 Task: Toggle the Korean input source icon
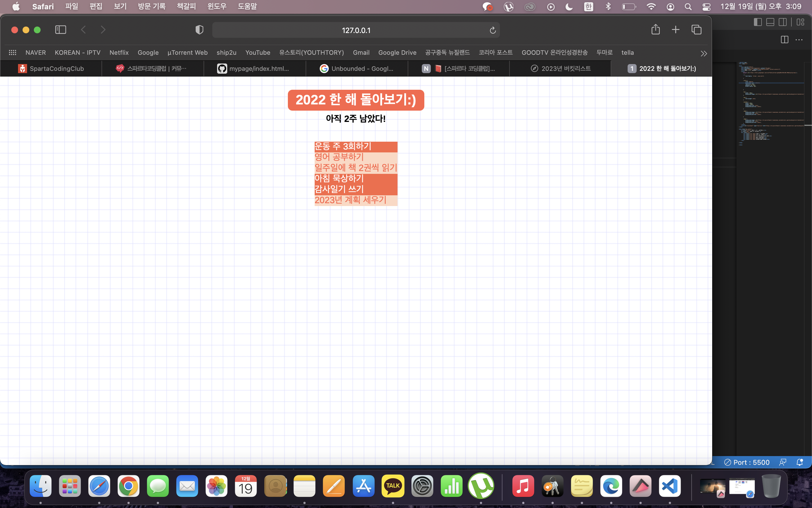pos(588,7)
